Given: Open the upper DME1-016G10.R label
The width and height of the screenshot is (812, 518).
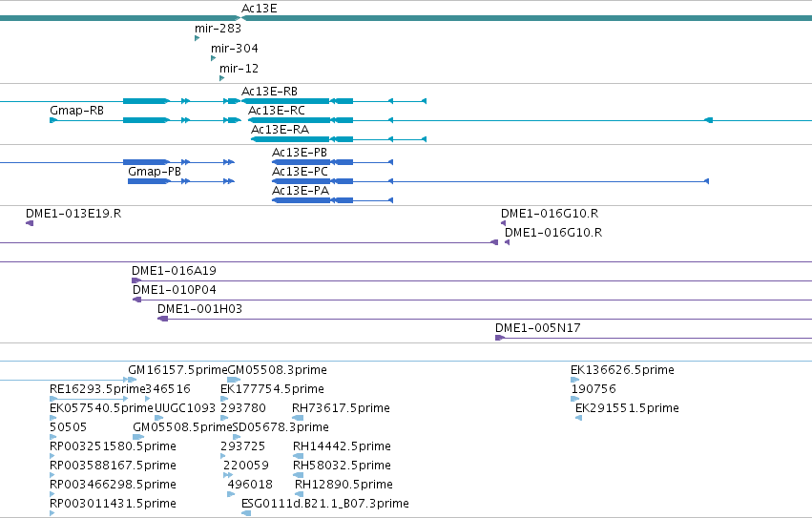Looking at the screenshot, I should [x=550, y=214].
